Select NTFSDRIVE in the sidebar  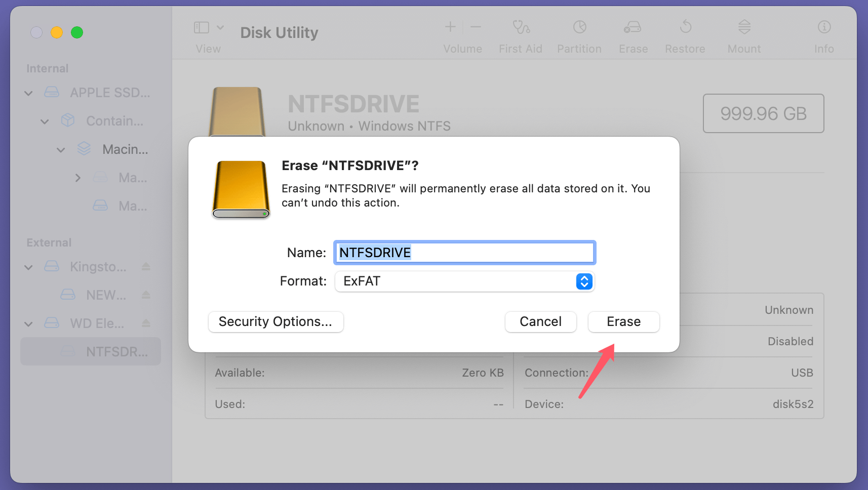(x=90, y=351)
